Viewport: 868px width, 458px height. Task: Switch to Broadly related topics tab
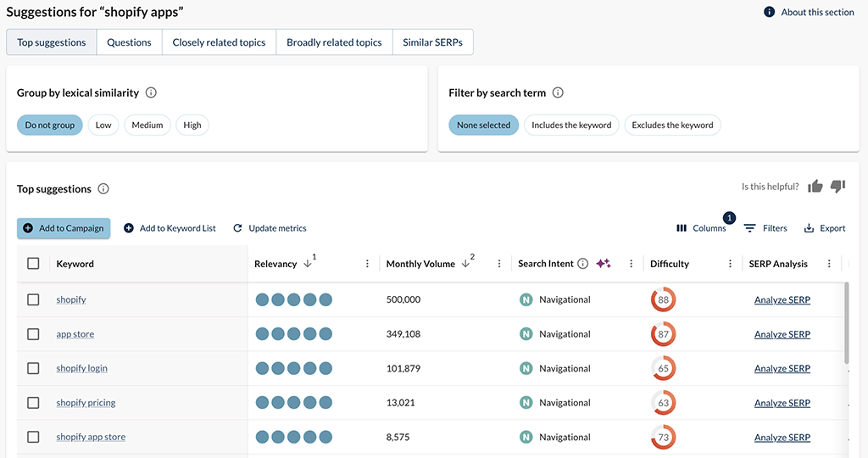click(x=334, y=42)
